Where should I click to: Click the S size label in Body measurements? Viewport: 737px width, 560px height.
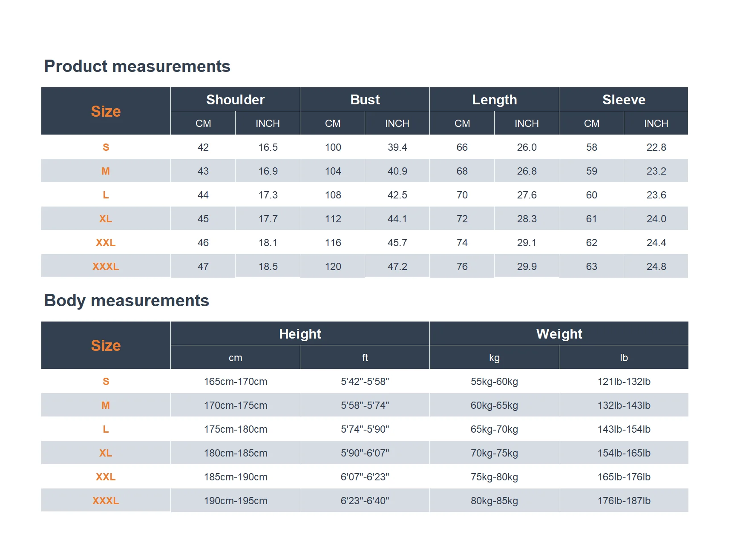(106, 381)
